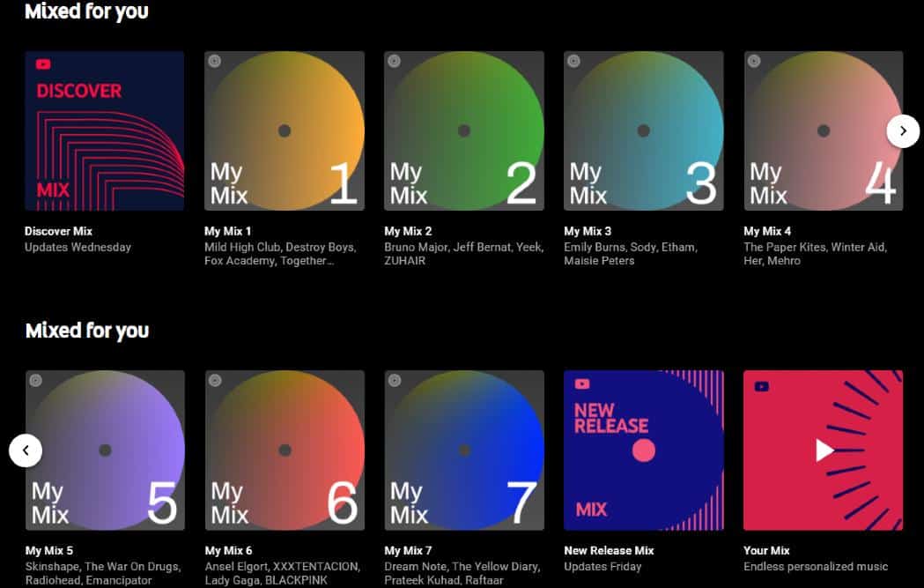This screenshot has width=924, height=588.
Task: Select "Skinshape, The War On Drugs" text
Action: 103,567
